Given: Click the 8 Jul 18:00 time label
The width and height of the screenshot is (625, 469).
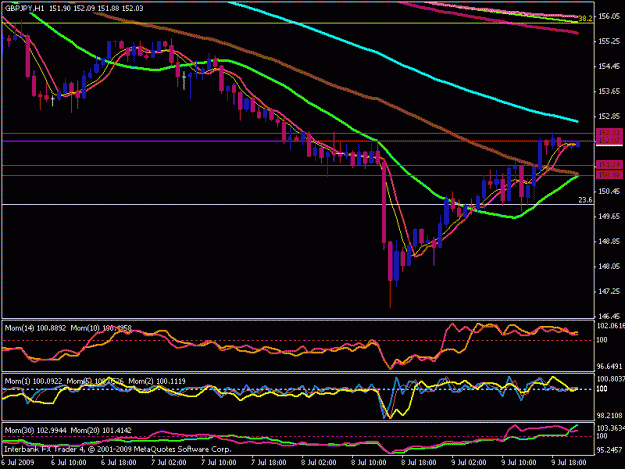Looking at the screenshot, I should click(419, 462).
